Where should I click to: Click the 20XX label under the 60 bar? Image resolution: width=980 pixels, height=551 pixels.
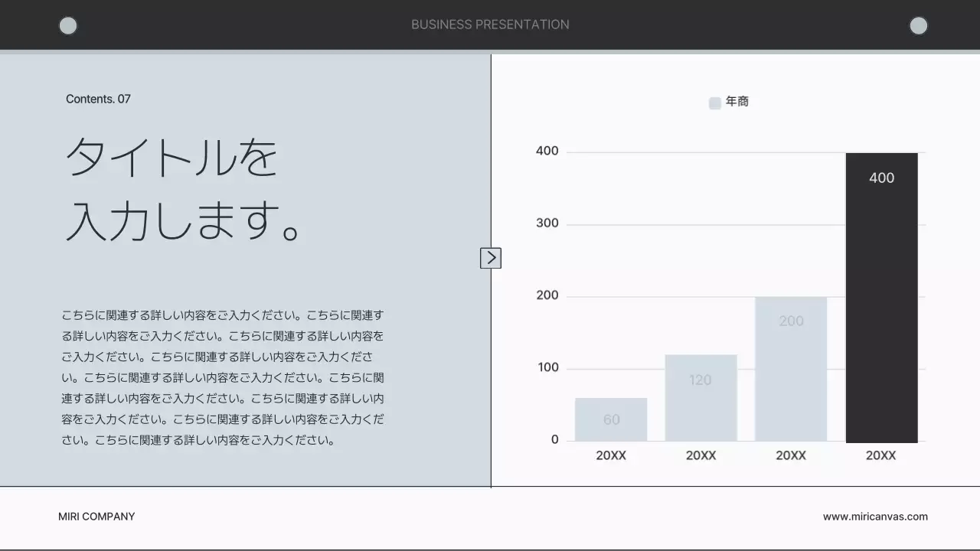tap(611, 455)
